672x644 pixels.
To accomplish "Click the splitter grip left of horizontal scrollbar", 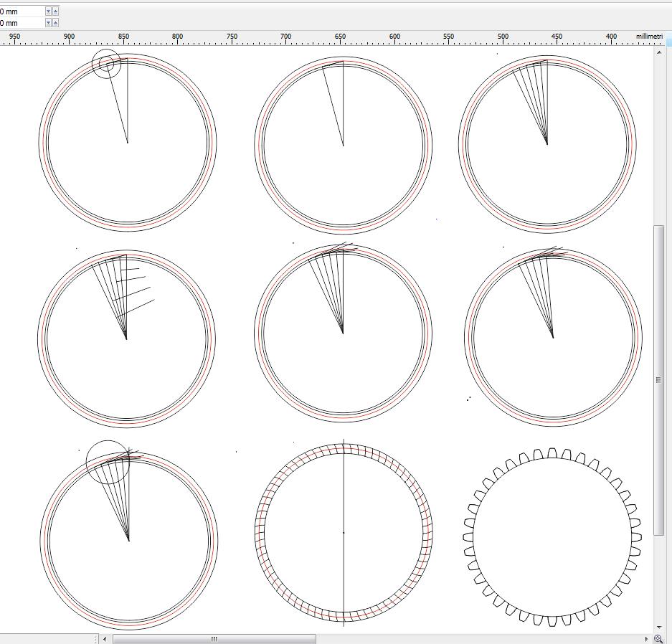I will tap(96, 638).
